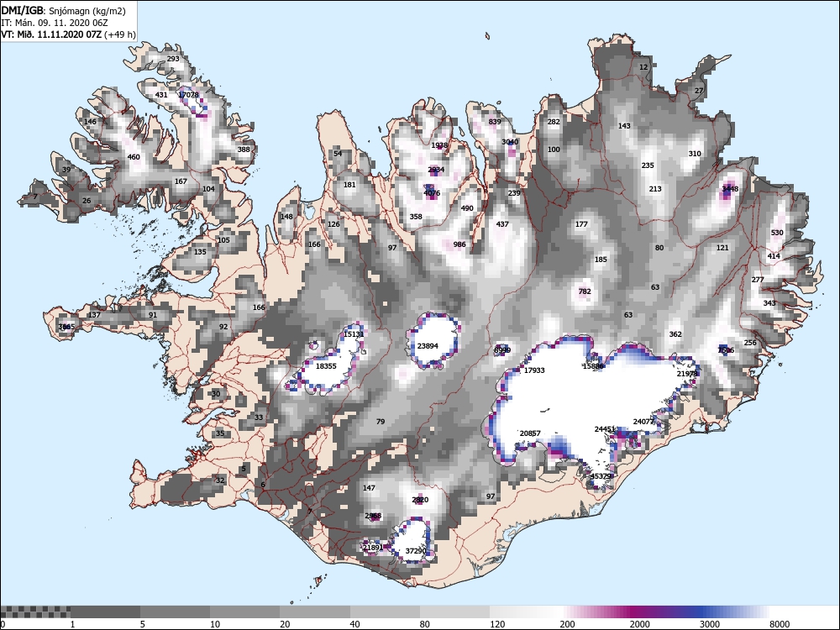Click the "VT: Mið. 11.11.2020 07Z" valid-time text
Screen dimensions: 840x630
coord(51,34)
